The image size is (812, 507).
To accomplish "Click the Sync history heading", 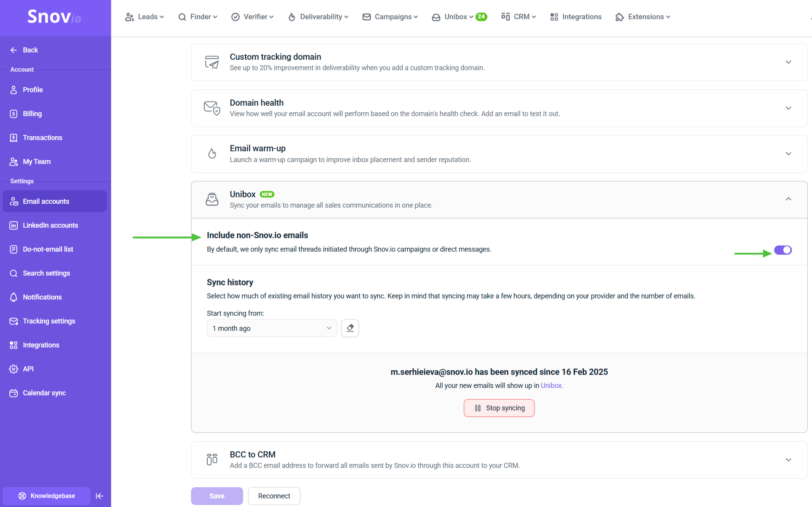I will tap(230, 282).
